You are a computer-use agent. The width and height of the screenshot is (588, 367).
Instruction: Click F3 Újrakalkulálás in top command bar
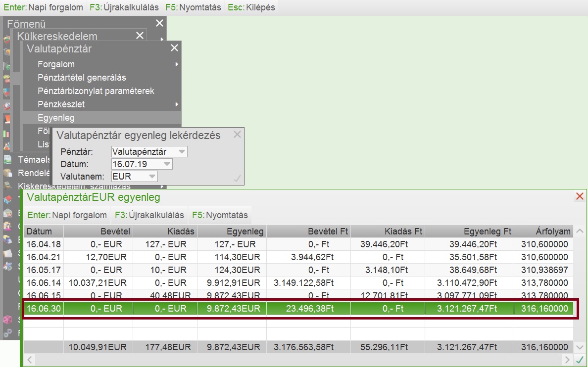[124, 7]
